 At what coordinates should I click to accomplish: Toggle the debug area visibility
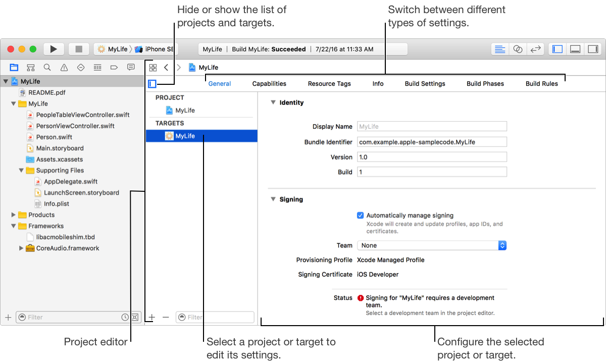575,49
